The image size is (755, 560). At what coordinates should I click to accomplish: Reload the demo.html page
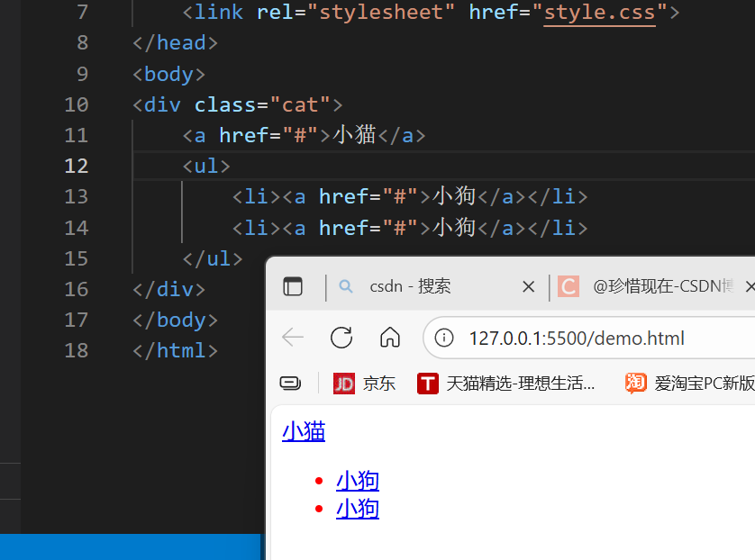pyautogui.click(x=341, y=338)
